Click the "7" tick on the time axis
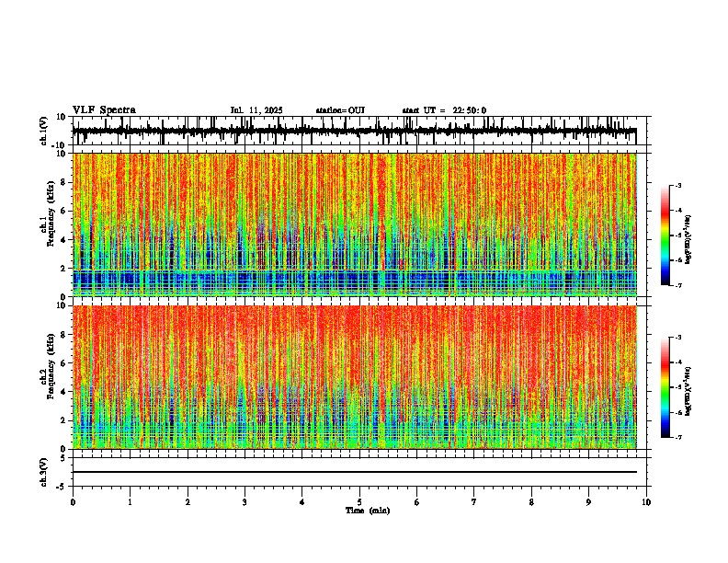The image size is (728, 563). point(474,502)
